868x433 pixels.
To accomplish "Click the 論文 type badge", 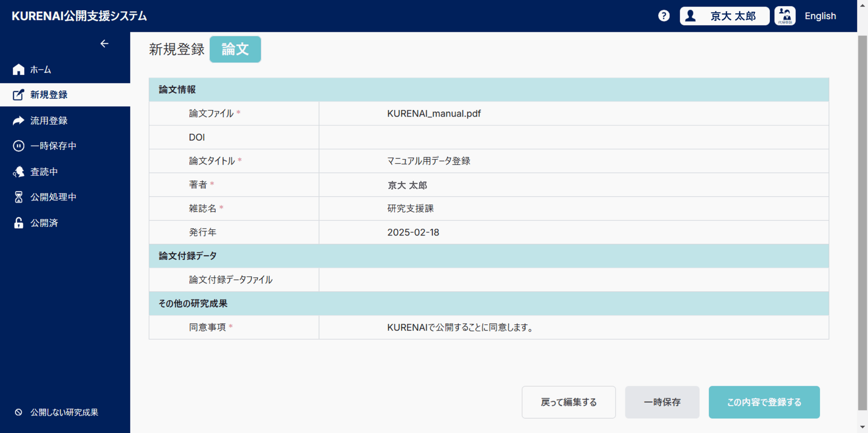I will coord(235,50).
